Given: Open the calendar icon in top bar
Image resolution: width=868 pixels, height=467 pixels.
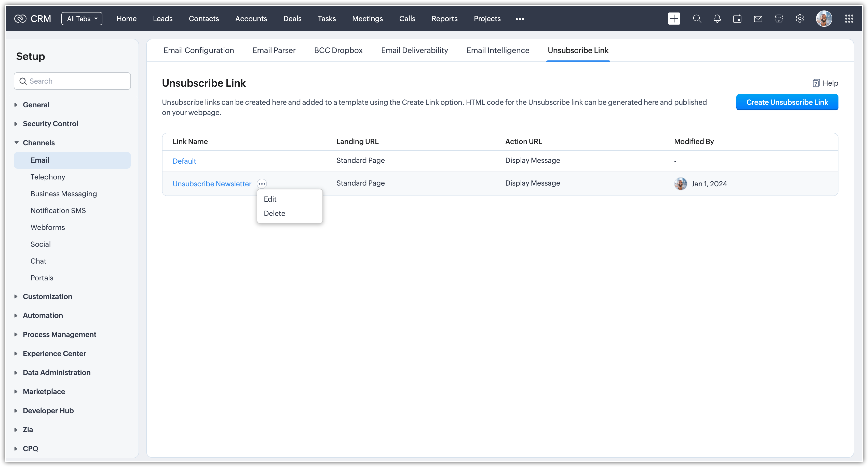Looking at the screenshot, I should (x=737, y=19).
